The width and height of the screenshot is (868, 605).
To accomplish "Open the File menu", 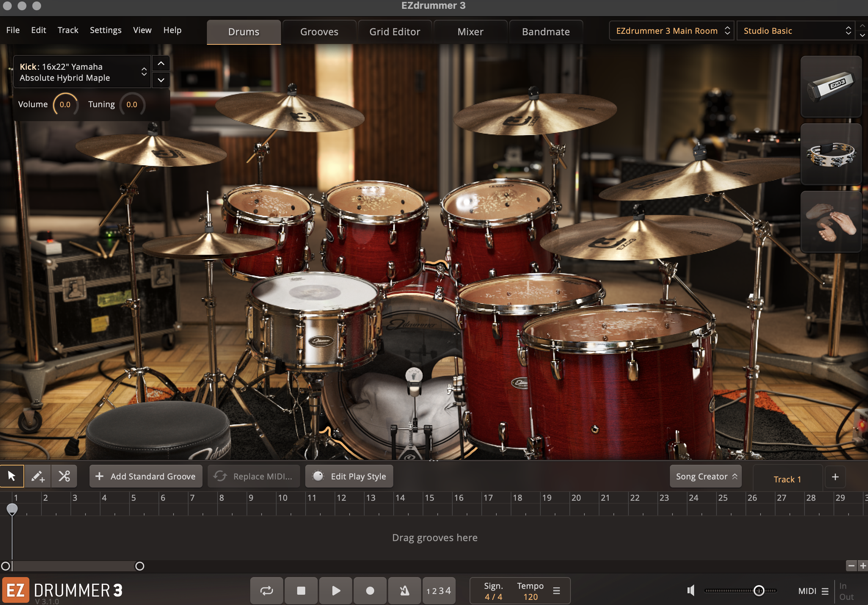I will (x=13, y=30).
